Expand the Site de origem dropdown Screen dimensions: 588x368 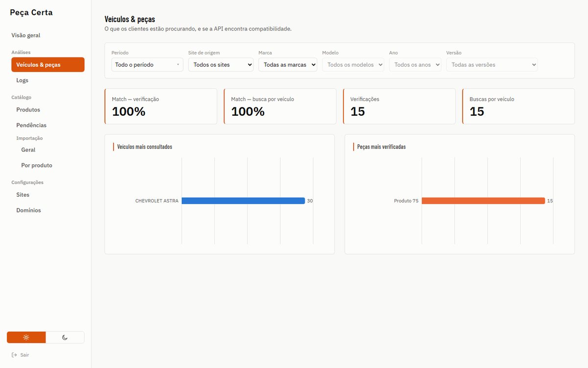(220, 65)
